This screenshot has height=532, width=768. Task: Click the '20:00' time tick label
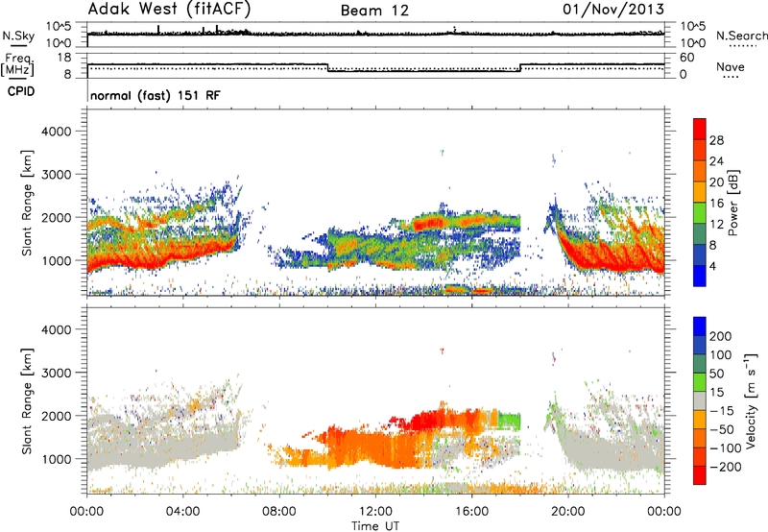[567, 512]
